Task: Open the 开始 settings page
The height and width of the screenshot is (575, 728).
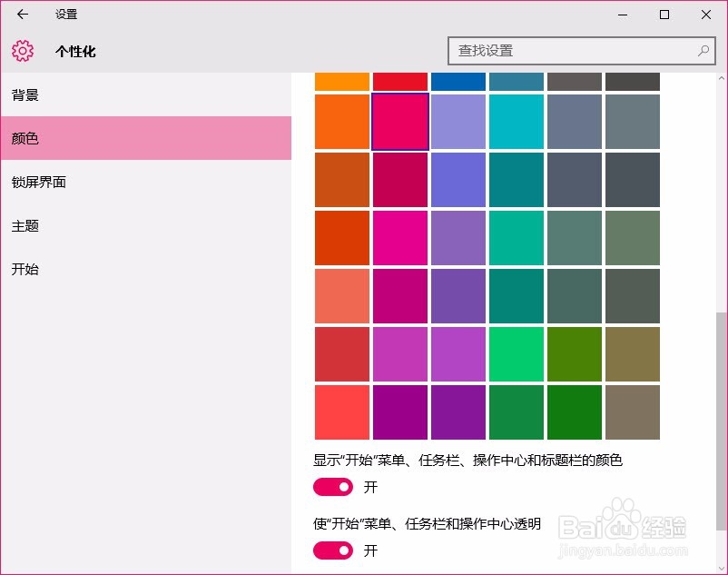Action: click(x=146, y=269)
